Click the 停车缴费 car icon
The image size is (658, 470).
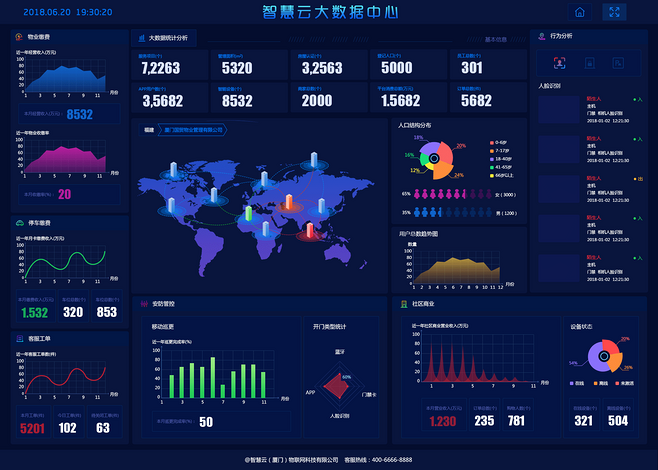[x=20, y=223]
